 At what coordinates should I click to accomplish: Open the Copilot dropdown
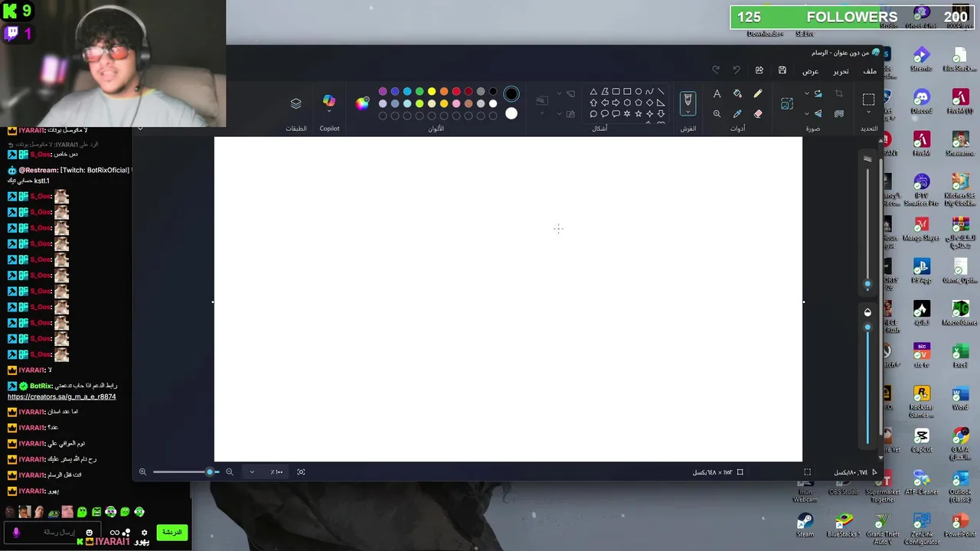pos(329,112)
